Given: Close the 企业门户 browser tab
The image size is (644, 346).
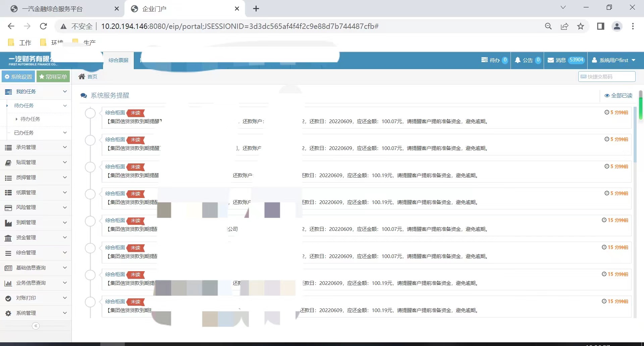Looking at the screenshot, I should (237, 9).
